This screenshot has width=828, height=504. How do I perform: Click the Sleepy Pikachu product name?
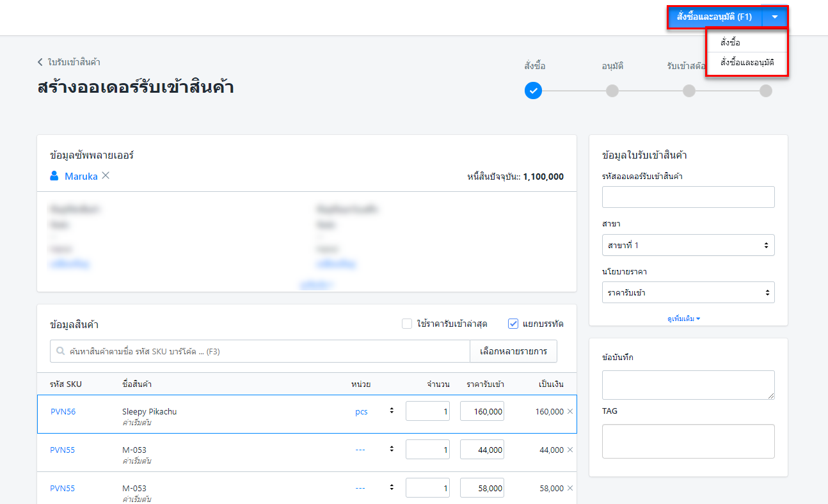tap(149, 411)
